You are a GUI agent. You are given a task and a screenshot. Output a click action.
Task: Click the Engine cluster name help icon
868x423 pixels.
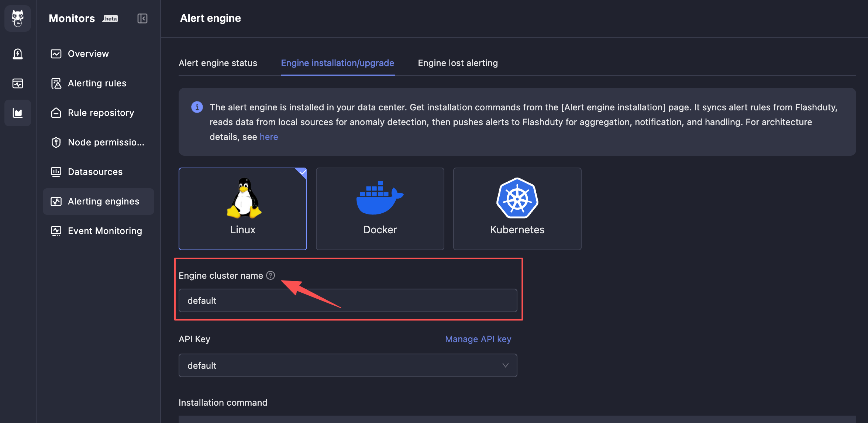pos(271,275)
